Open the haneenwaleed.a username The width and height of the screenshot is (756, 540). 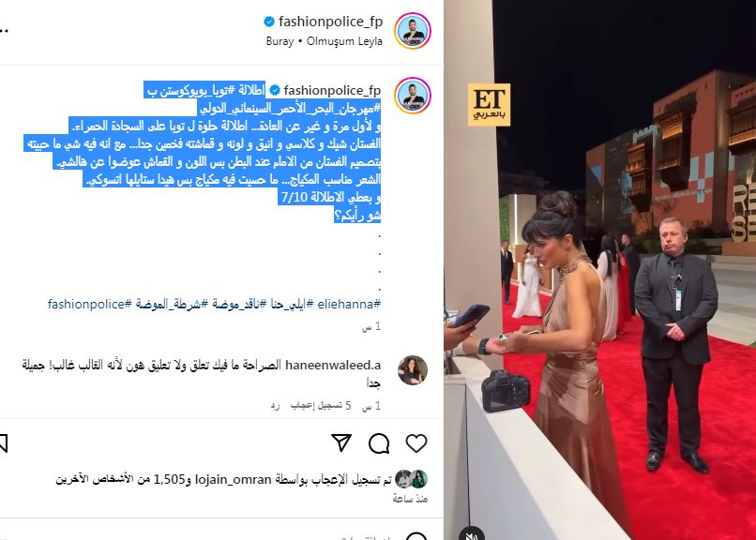[333, 365]
